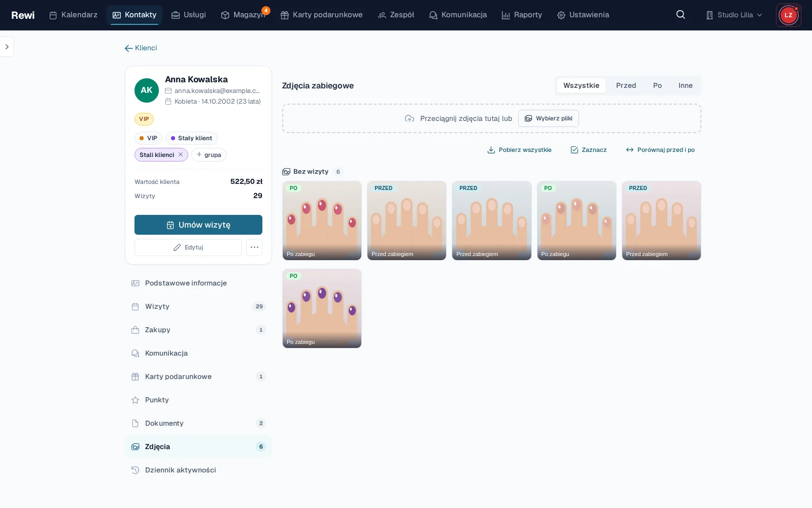Click the Stały klient tag
The height and width of the screenshot is (508, 812).
coord(191,138)
